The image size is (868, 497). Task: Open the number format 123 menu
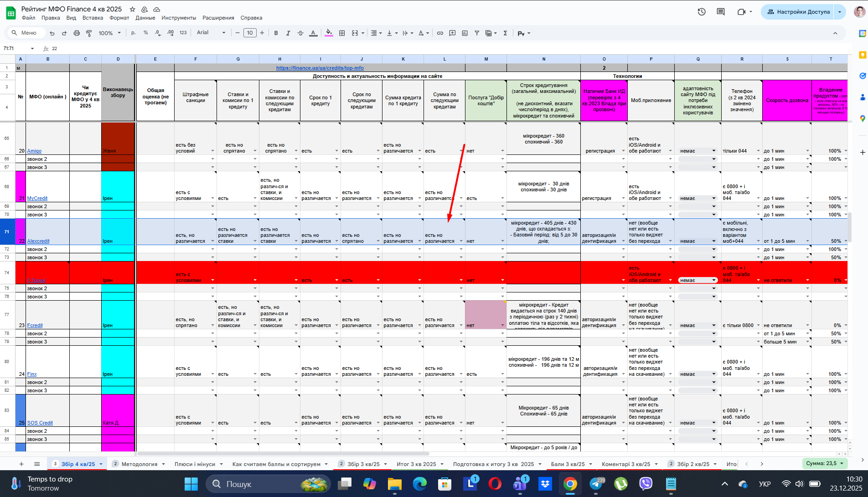click(x=183, y=33)
